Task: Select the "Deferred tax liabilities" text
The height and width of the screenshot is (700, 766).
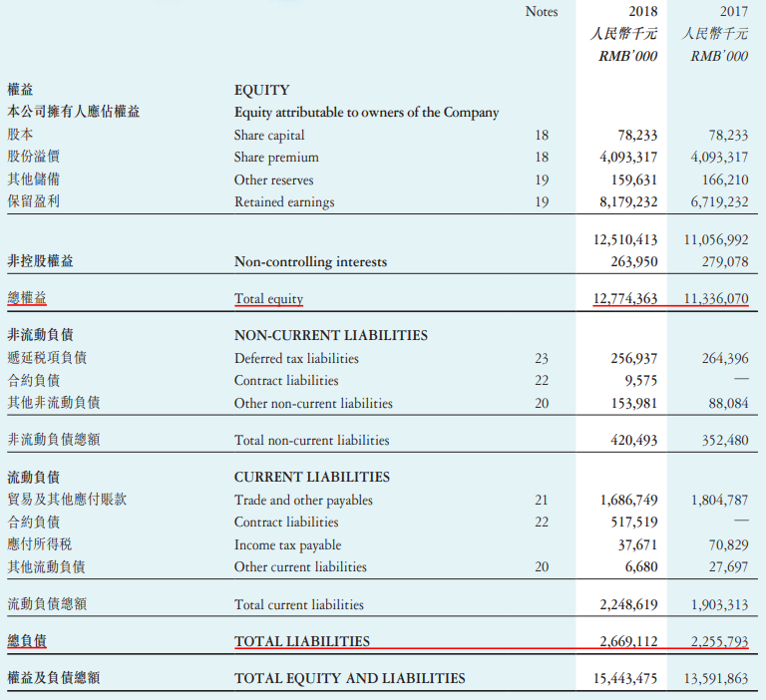Action: point(296,358)
